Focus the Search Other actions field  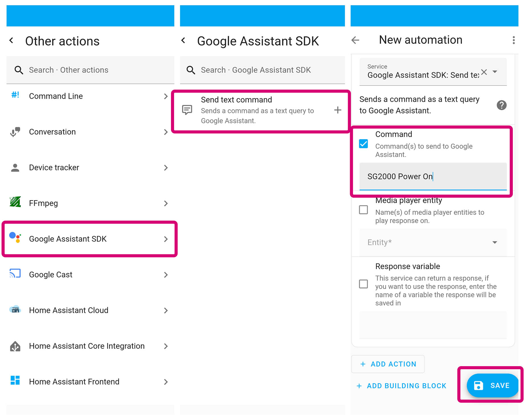click(90, 70)
